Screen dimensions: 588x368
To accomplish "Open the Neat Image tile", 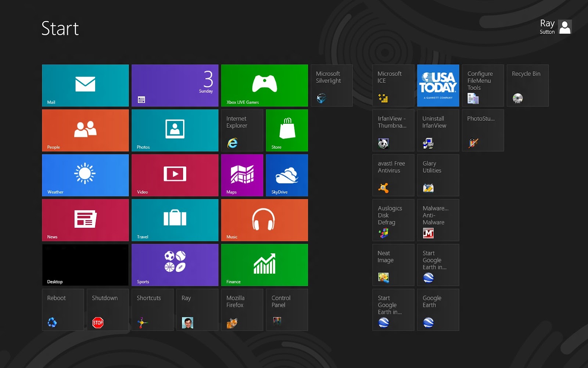I will (x=394, y=265).
